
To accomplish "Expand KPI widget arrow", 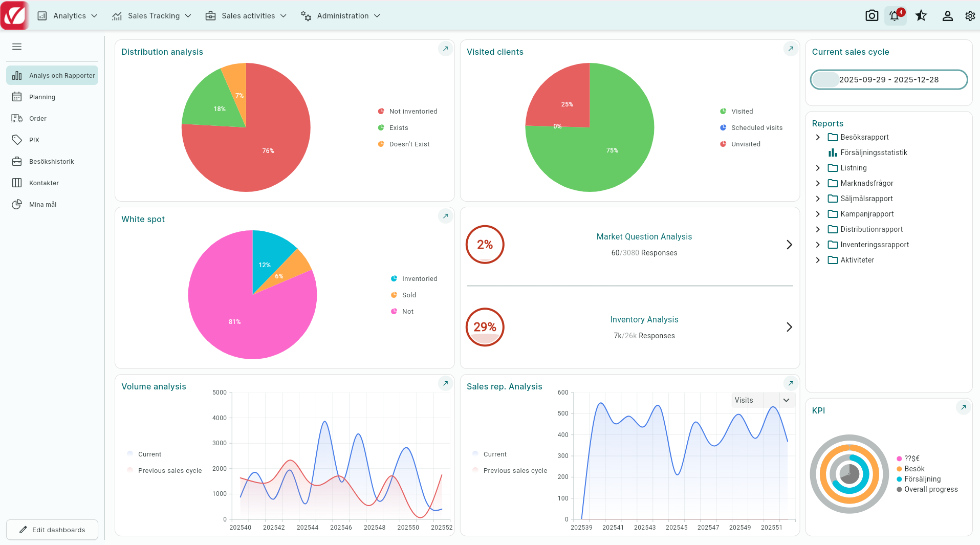I will tap(963, 407).
